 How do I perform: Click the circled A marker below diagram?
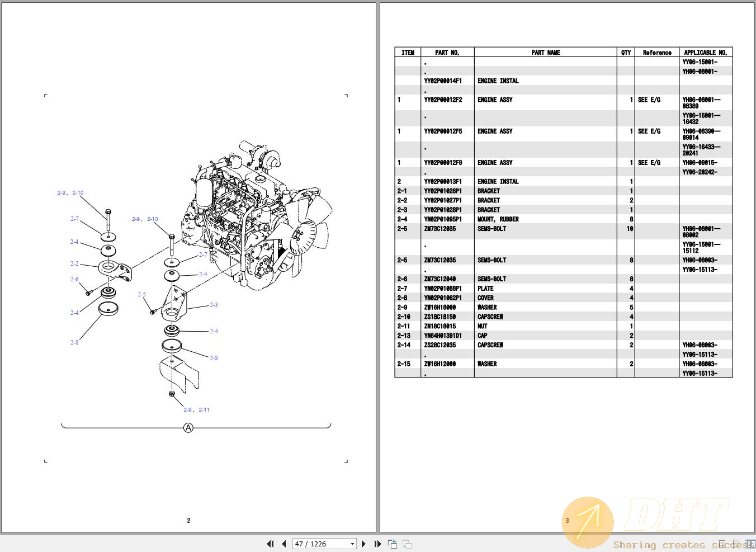188,428
